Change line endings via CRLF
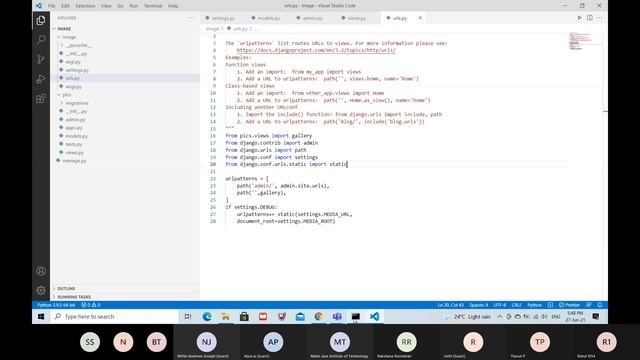Image resolution: width=640 pixels, height=360 pixels. [x=516, y=305]
